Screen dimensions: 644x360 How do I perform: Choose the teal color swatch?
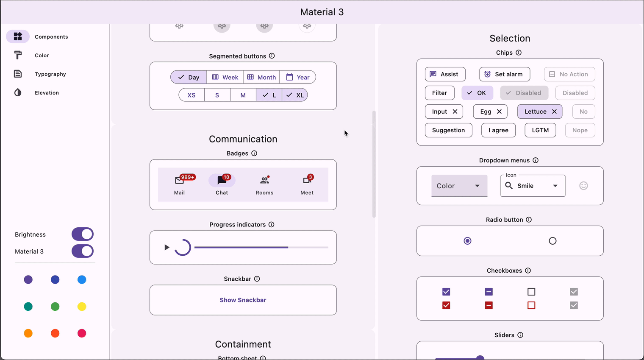(x=28, y=307)
